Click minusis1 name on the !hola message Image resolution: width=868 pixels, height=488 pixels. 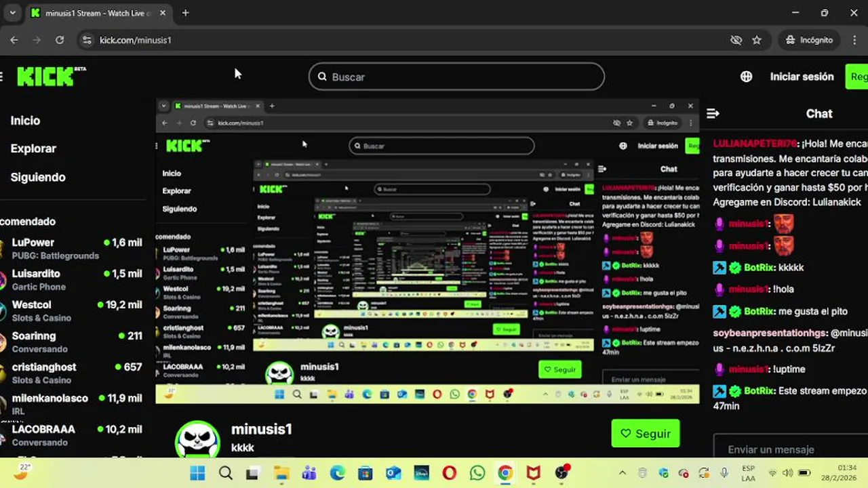[x=749, y=289]
